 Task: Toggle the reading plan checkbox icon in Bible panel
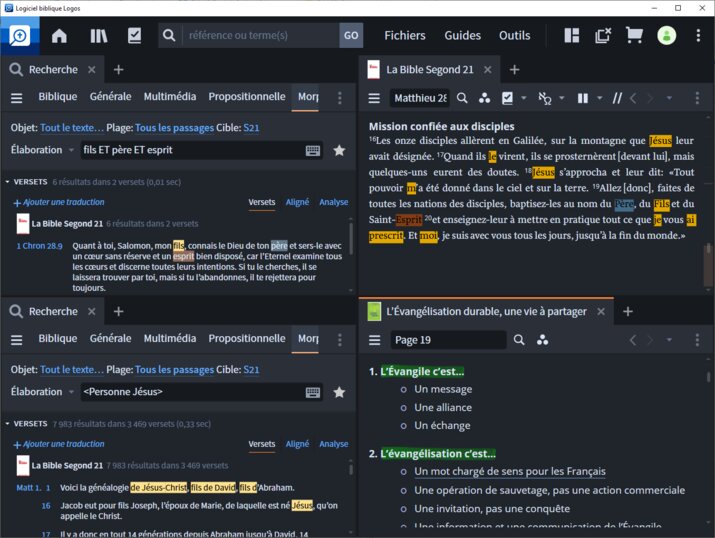[507, 98]
